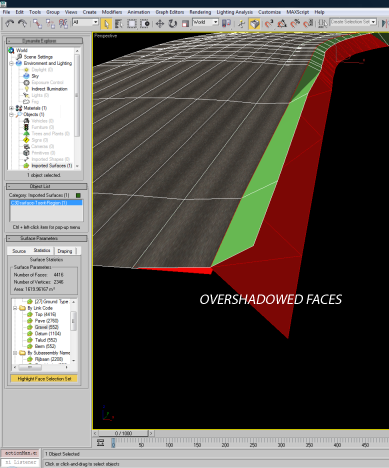Select the Gravel (552) link code
Viewport: 389px width, 468px height.
pyautogui.click(x=46, y=327)
